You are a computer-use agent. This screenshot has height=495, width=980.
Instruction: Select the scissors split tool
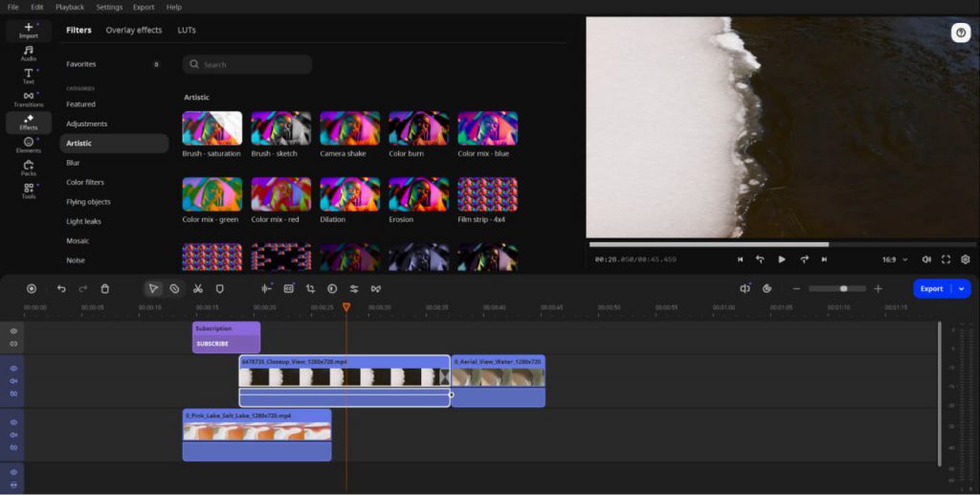pyautogui.click(x=197, y=288)
